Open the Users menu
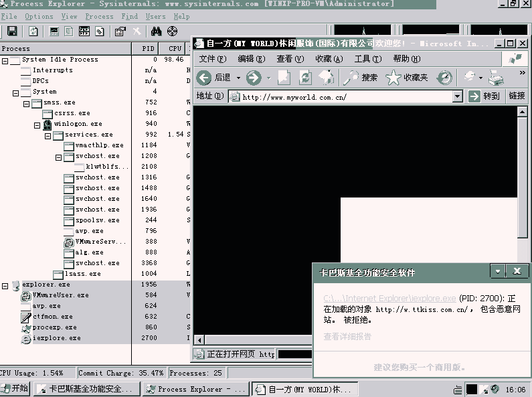 (156, 16)
